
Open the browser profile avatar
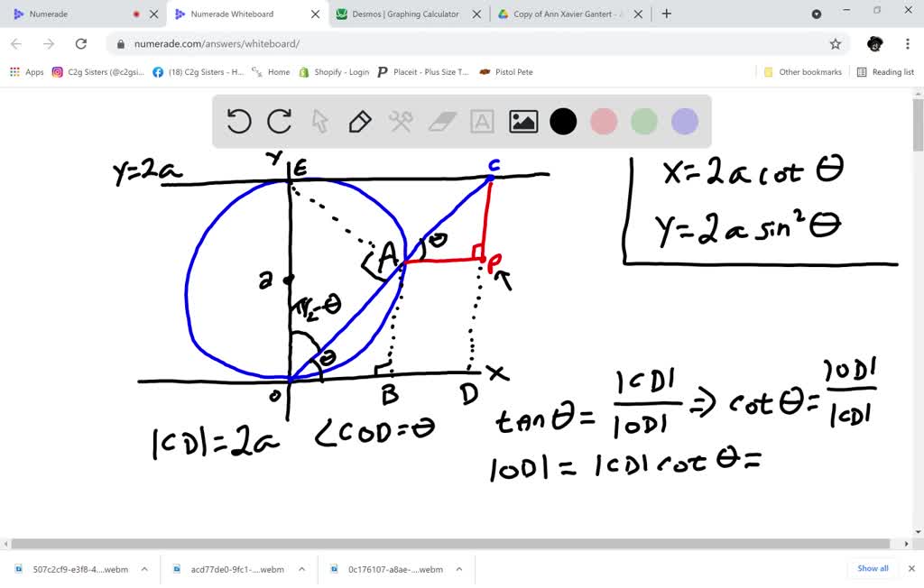pyautogui.click(x=874, y=43)
